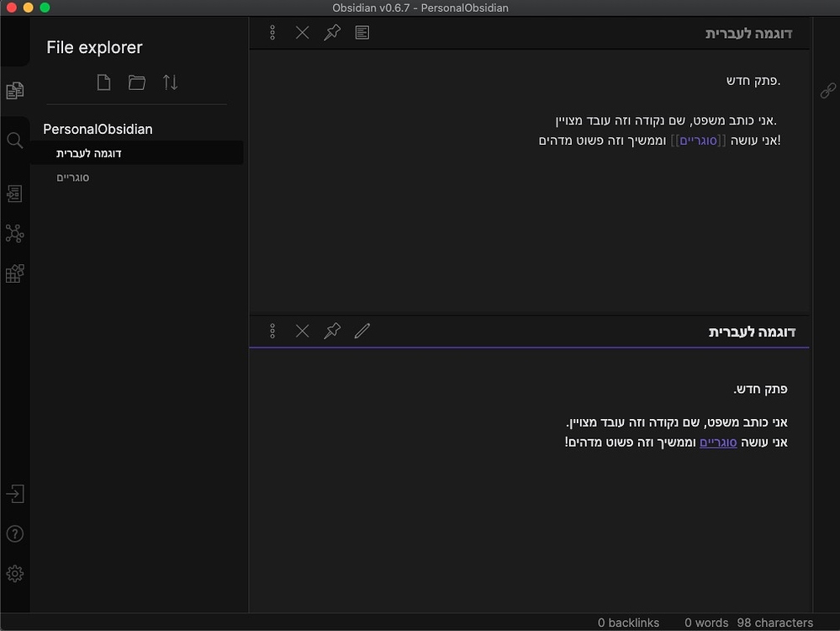Open more options in top pane
This screenshot has width=840, height=631.
pos(272,33)
